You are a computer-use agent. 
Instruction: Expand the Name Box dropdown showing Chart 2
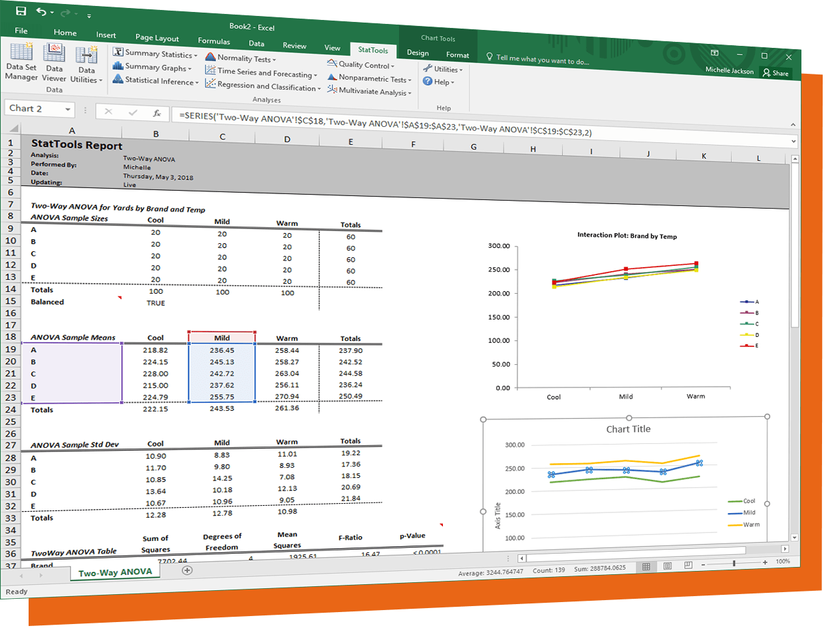coord(68,109)
